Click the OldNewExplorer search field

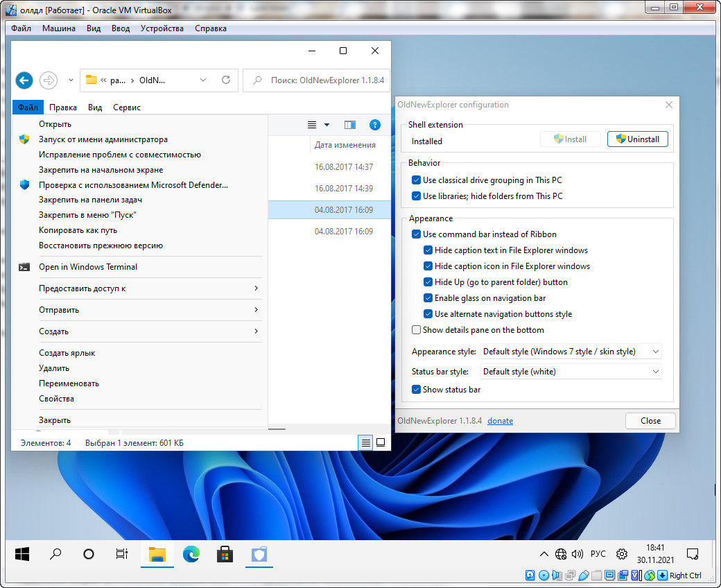[316, 80]
